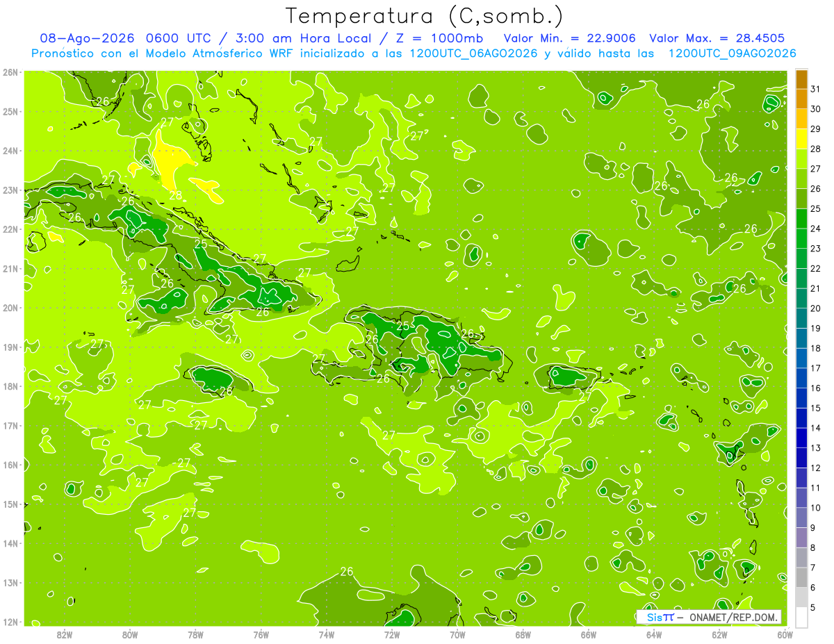Click the dark orange legend swatch above 31
This screenshot has width=834, height=644.
[801, 79]
